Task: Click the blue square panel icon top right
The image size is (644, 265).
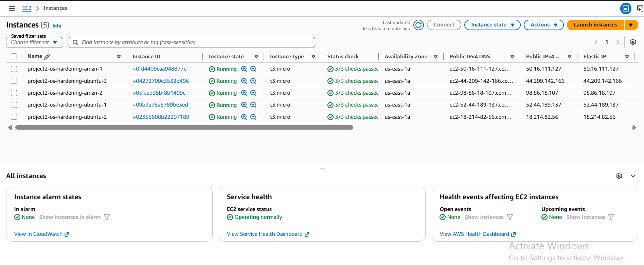Action: [x=626, y=8]
